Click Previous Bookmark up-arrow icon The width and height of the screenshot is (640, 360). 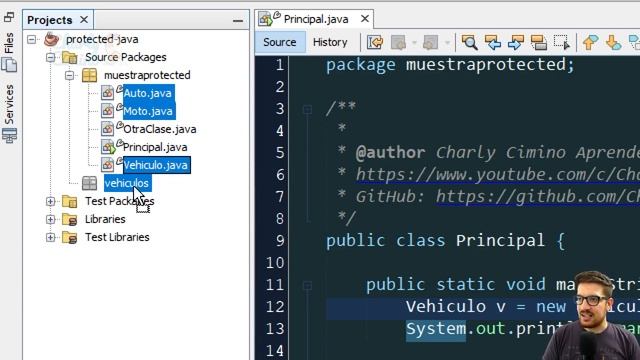click(x=590, y=42)
